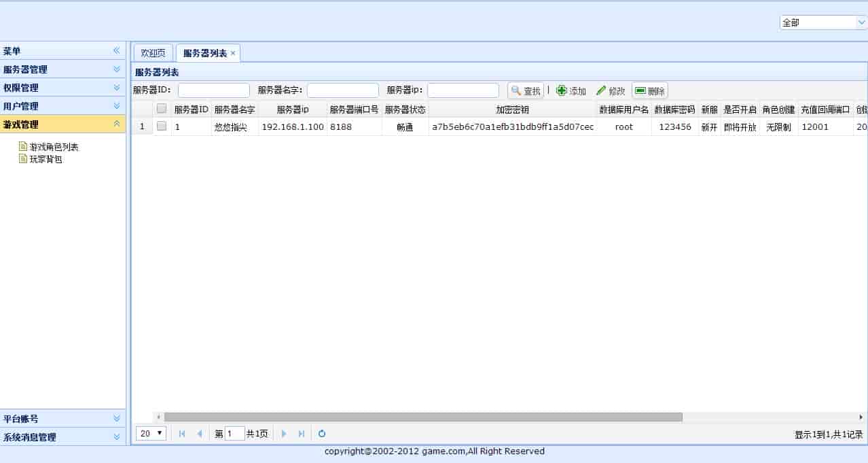Click the horizontal scrollbar of the grid
The image size is (868, 463).
(x=422, y=417)
